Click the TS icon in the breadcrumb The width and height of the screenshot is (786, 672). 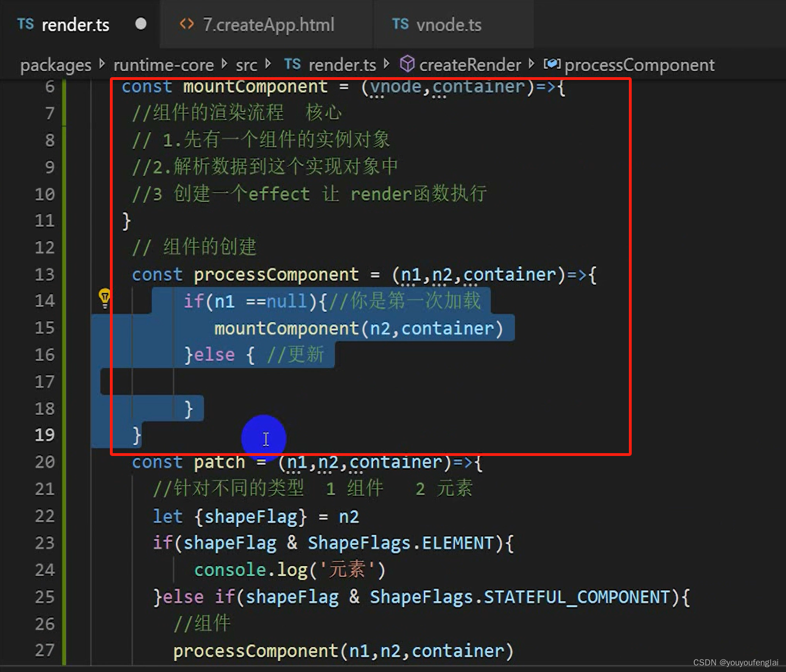tap(292, 64)
